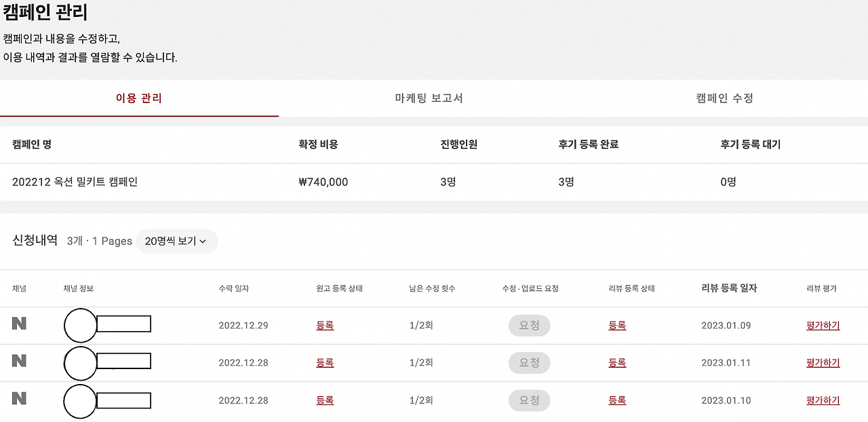Click the channel info name field on row one
The image size is (868, 422).
point(125,325)
